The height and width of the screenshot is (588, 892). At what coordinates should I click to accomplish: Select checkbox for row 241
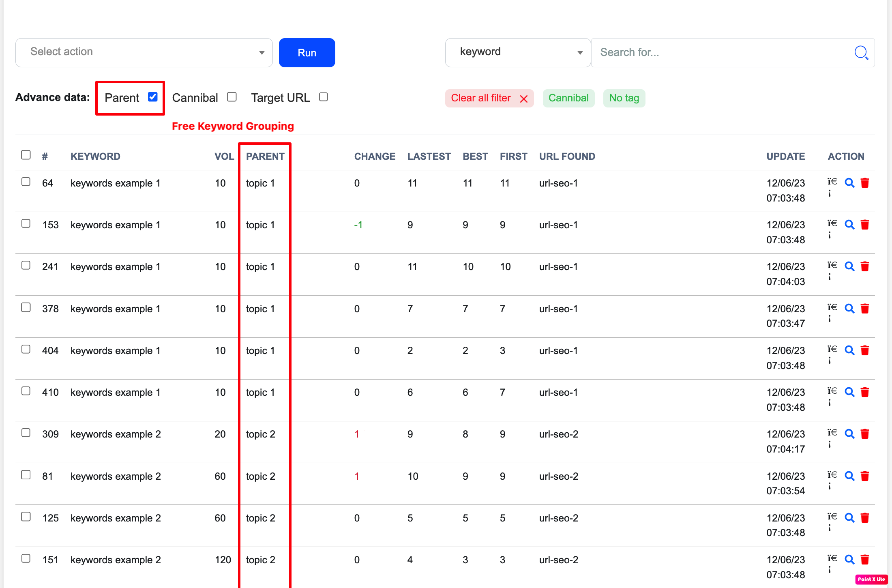(x=26, y=265)
